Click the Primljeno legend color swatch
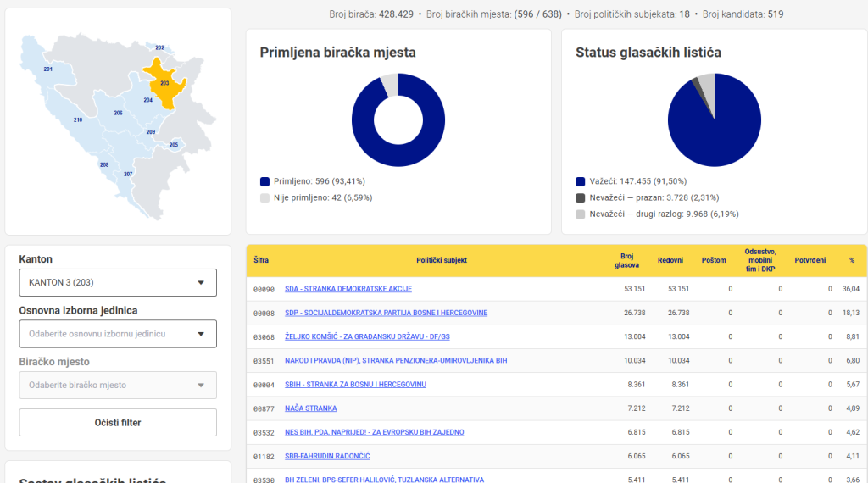The height and width of the screenshot is (483, 868). pos(264,181)
